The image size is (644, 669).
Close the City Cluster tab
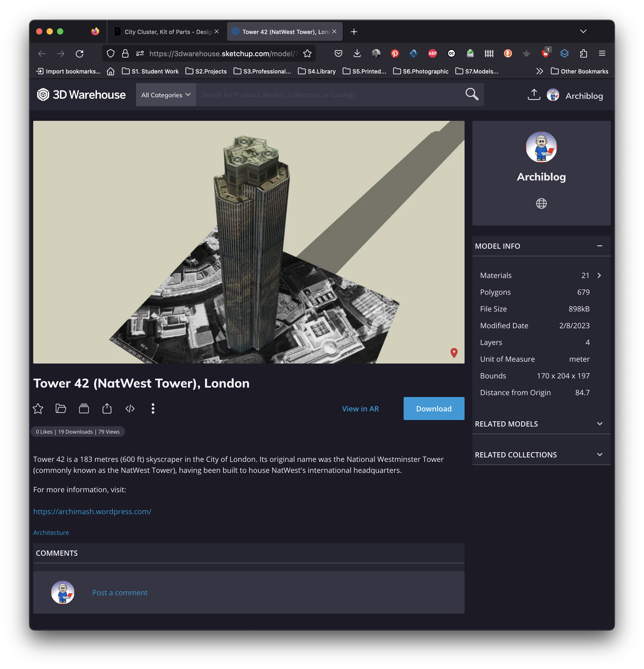pos(217,32)
